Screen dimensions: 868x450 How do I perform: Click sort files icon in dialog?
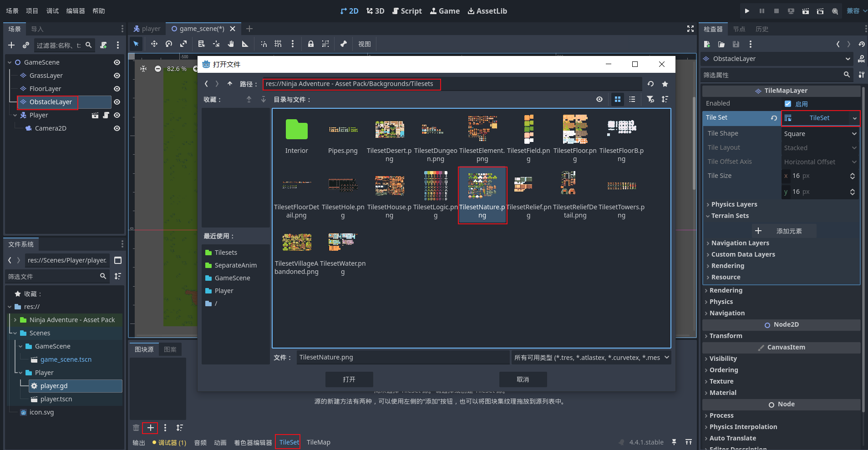click(x=665, y=99)
